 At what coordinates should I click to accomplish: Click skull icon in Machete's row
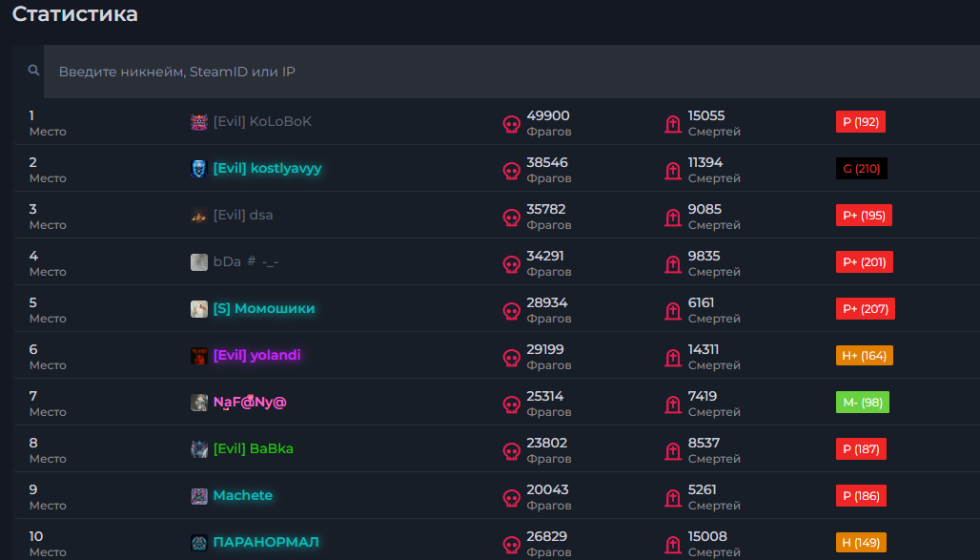[x=512, y=498]
